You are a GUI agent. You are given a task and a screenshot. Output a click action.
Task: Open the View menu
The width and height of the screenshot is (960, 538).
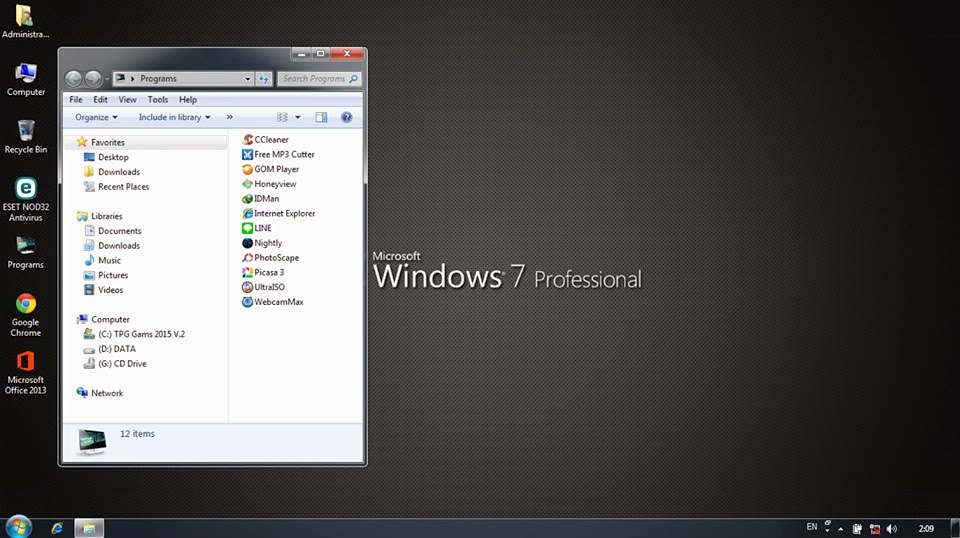(x=127, y=99)
